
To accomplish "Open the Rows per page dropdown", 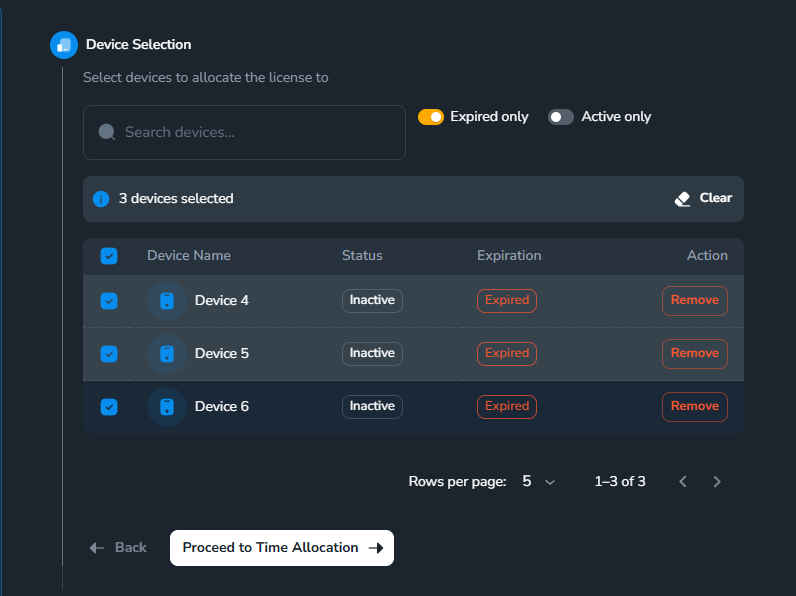I will [x=538, y=482].
